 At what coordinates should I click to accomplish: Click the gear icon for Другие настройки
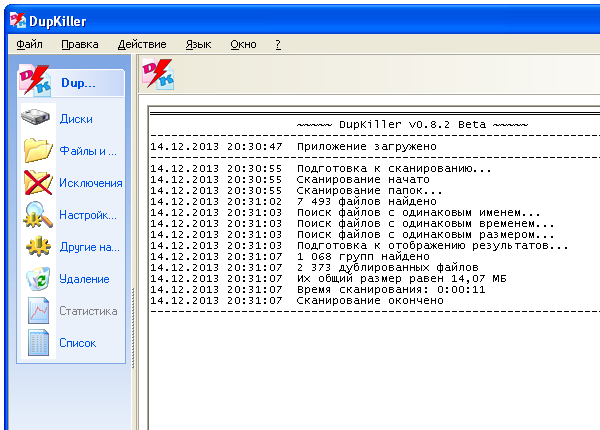(x=38, y=247)
